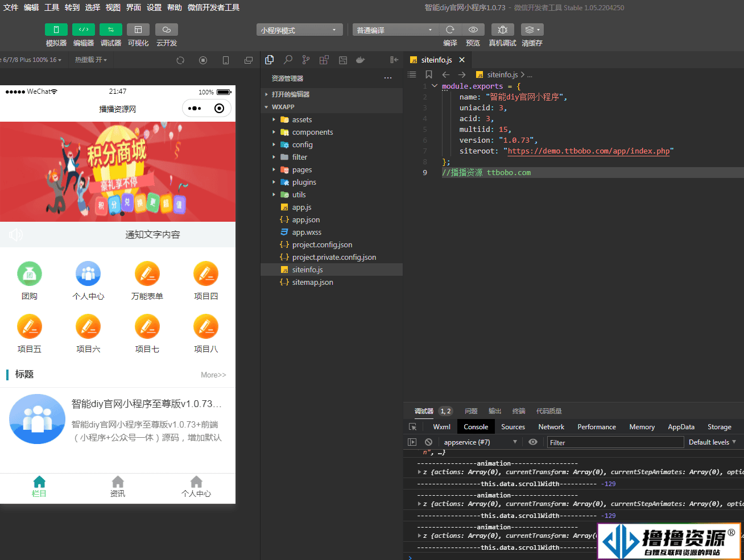Viewport: 744px width, 560px height.
Task: Open the Default levels dropdown
Action: [712, 442]
